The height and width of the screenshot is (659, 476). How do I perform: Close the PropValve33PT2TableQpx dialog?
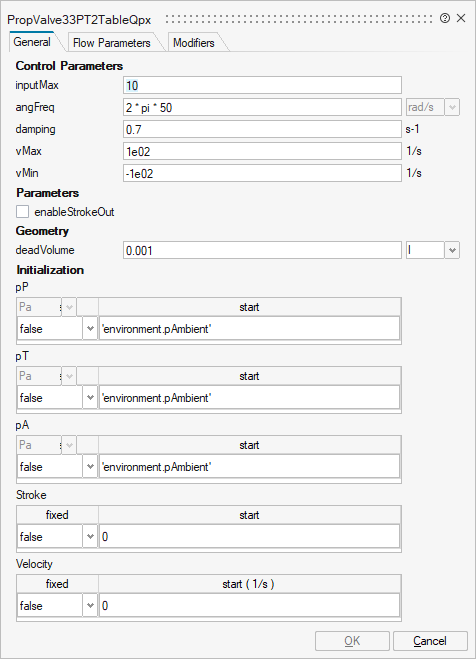(x=461, y=18)
